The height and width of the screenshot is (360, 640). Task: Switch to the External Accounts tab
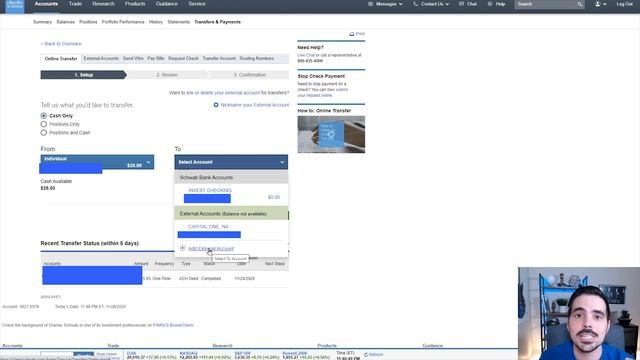coord(101,59)
